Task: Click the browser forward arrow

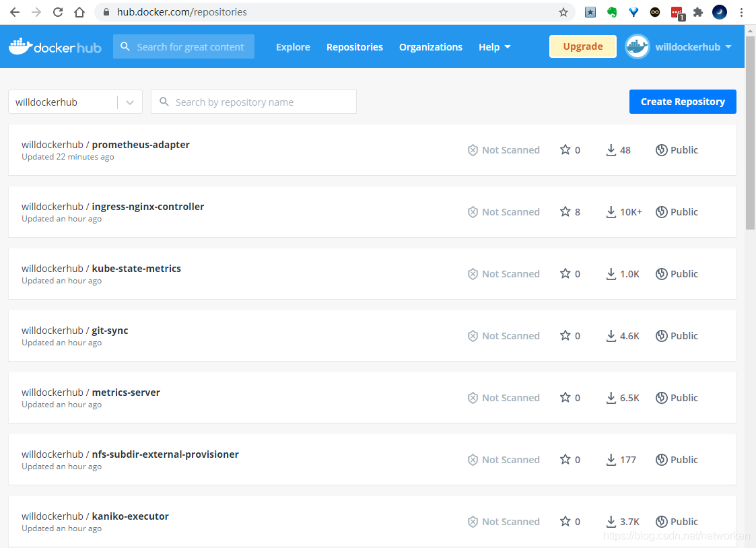Action: click(36, 12)
